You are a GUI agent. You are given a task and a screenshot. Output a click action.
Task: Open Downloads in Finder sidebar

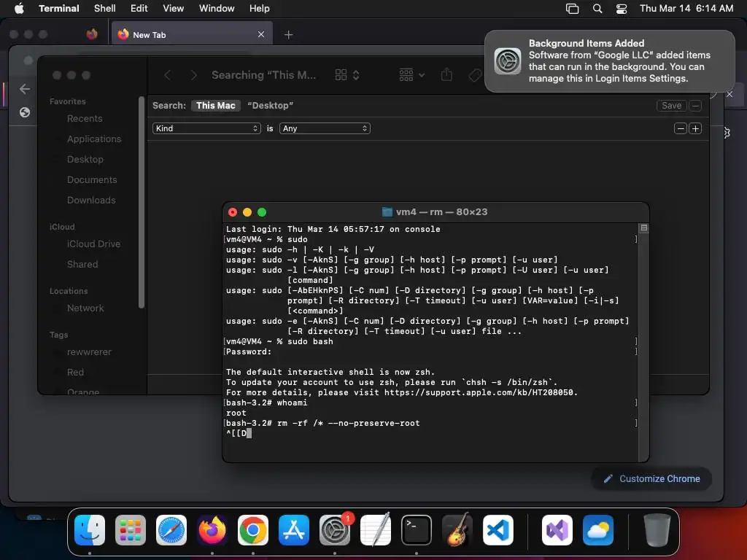click(x=91, y=201)
